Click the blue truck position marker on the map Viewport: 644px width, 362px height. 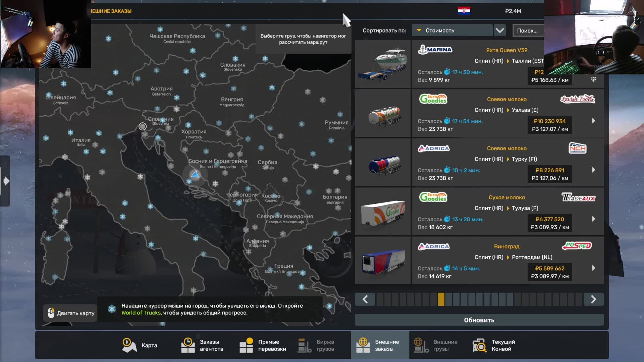point(195,175)
